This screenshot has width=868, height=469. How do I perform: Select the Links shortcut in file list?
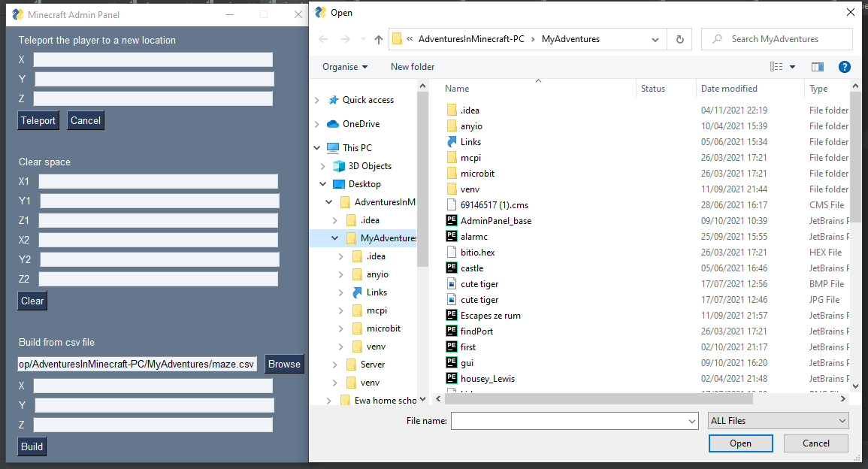coord(470,142)
